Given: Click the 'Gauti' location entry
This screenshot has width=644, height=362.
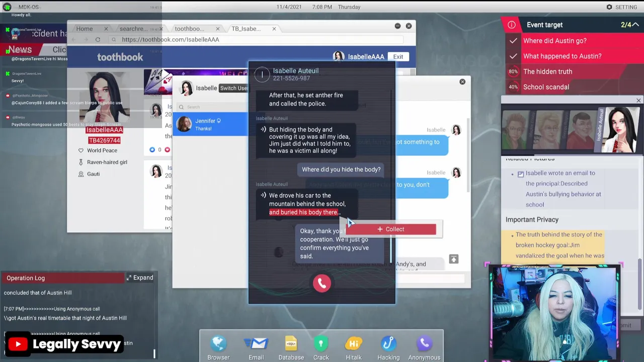Looking at the screenshot, I should (93, 174).
